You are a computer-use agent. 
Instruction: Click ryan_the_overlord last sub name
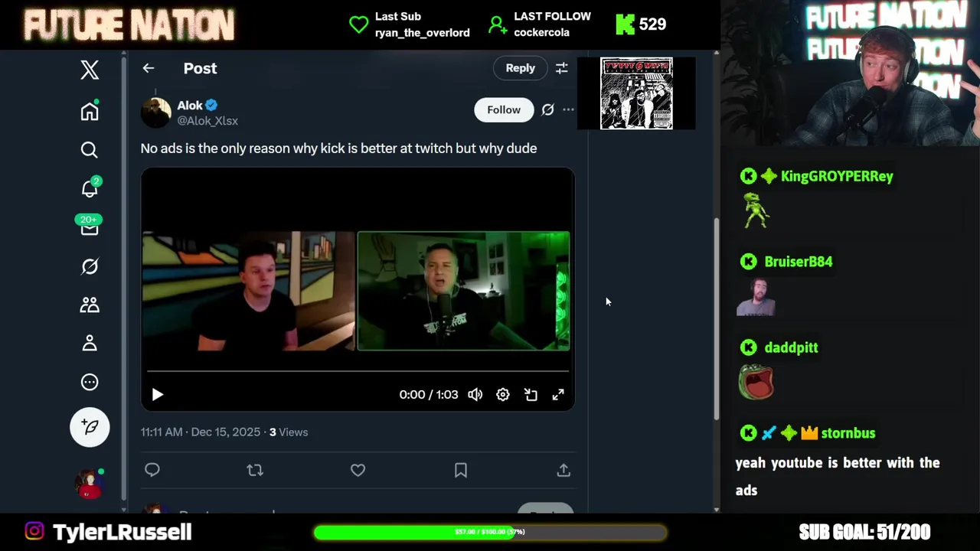(x=423, y=32)
